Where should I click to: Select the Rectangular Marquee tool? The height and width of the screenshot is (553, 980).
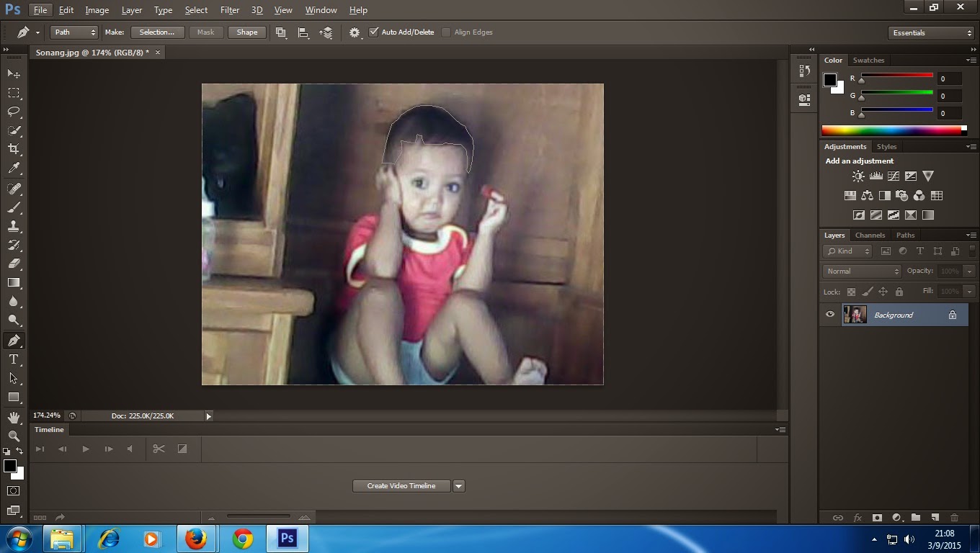click(14, 93)
